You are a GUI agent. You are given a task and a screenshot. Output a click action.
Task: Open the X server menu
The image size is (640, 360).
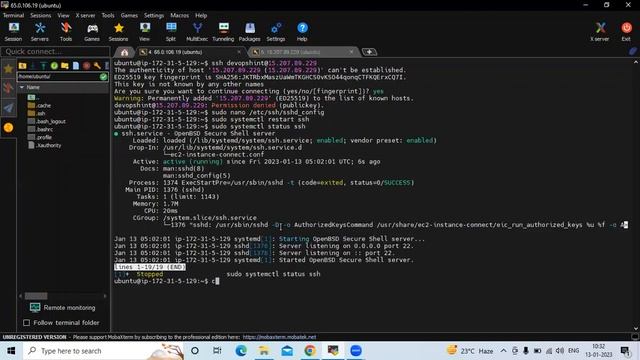click(85, 15)
